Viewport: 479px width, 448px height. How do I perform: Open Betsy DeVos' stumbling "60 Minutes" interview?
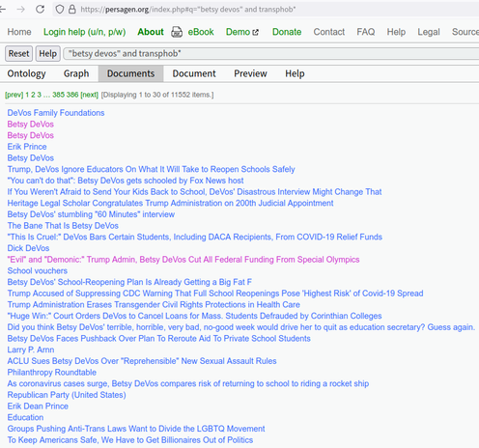point(91,214)
